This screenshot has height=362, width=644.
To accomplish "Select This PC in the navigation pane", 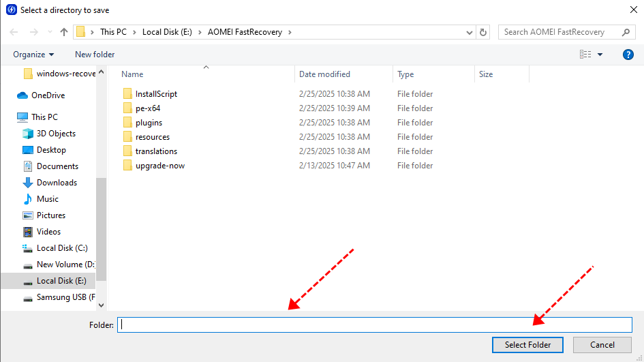I will pos(37,117).
